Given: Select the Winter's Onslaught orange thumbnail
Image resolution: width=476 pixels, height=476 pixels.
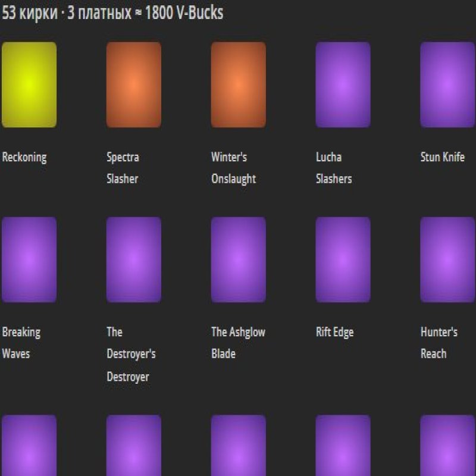Looking at the screenshot, I should tap(237, 83).
